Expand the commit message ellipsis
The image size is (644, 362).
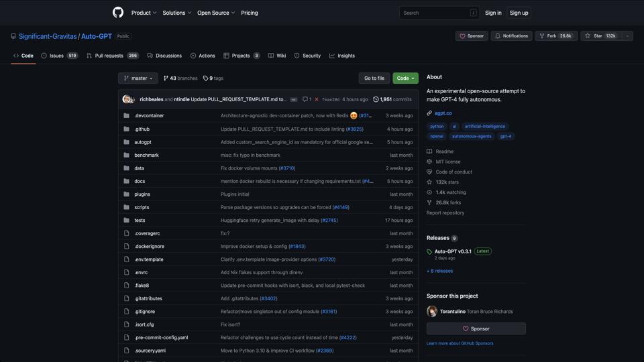294,99
